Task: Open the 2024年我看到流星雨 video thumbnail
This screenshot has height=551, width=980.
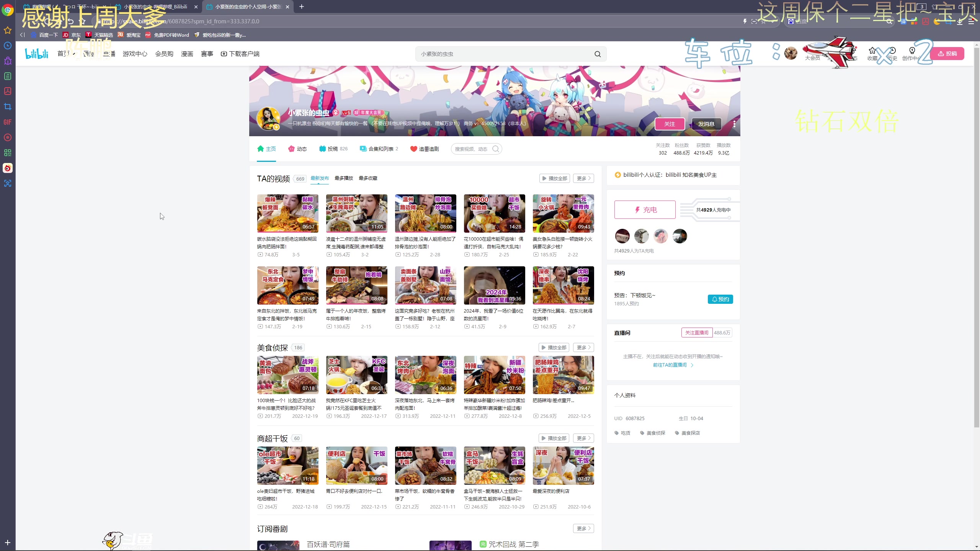Action: pyautogui.click(x=494, y=285)
